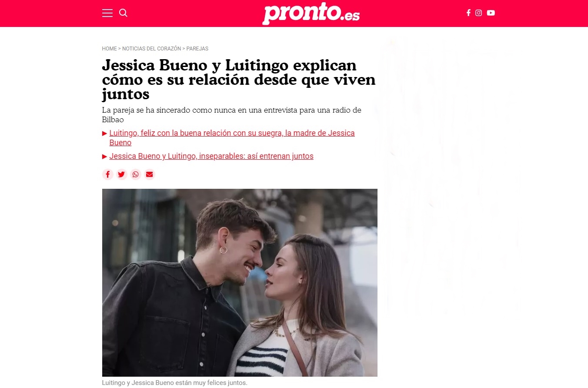
Task: Select HOME in the breadcrumb
Action: click(110, 49)
